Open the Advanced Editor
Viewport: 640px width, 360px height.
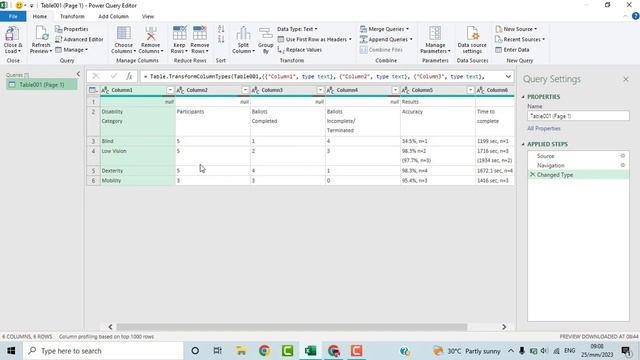point(79,39)
